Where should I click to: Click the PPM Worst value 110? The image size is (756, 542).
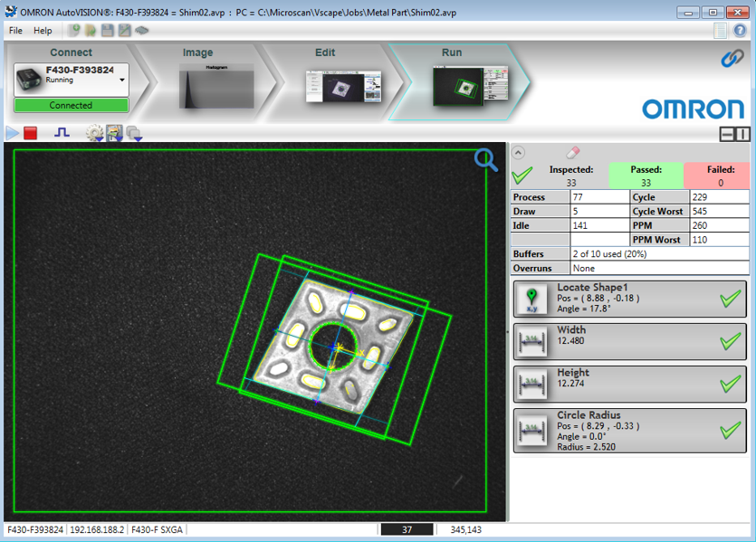point(720,240)
